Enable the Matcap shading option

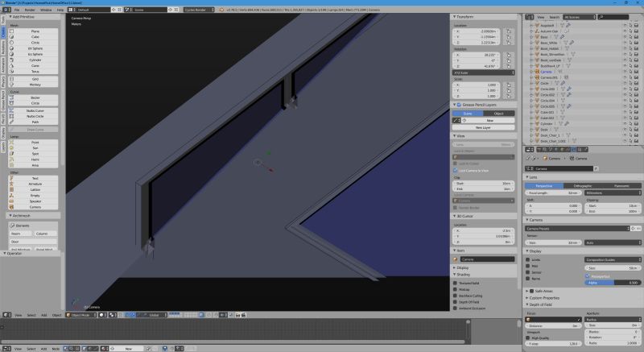pos(455,289)
